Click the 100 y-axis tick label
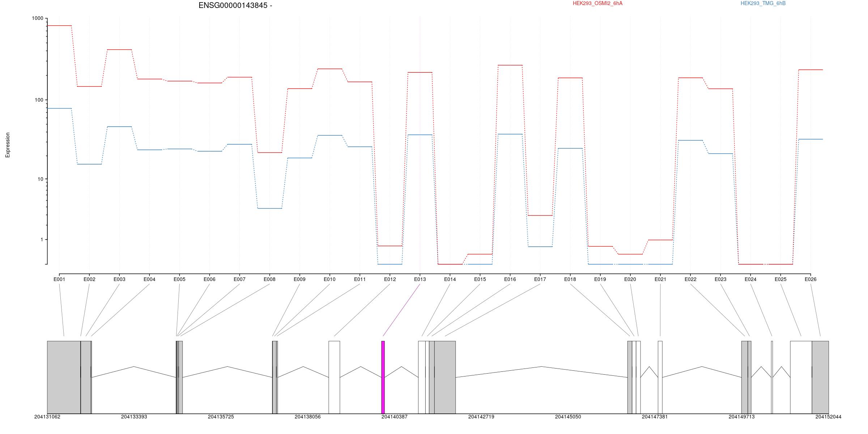 click(x=39, y=100)
